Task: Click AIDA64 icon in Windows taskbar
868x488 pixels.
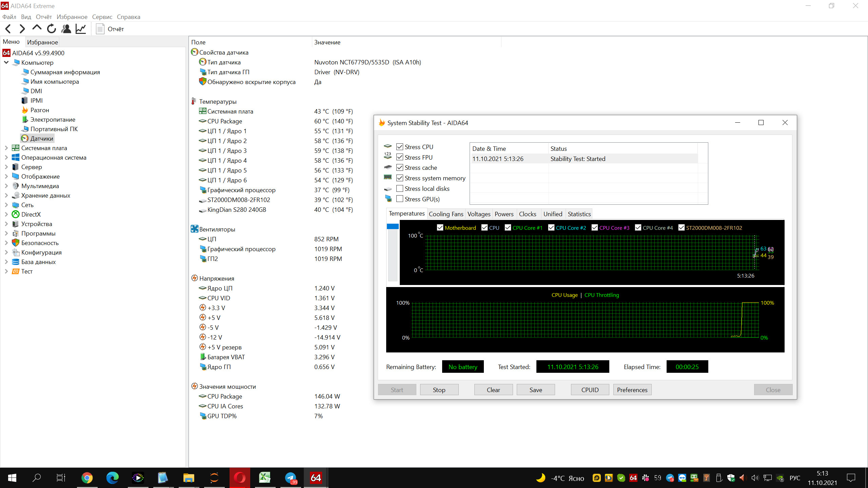Action: click(316, 478)
